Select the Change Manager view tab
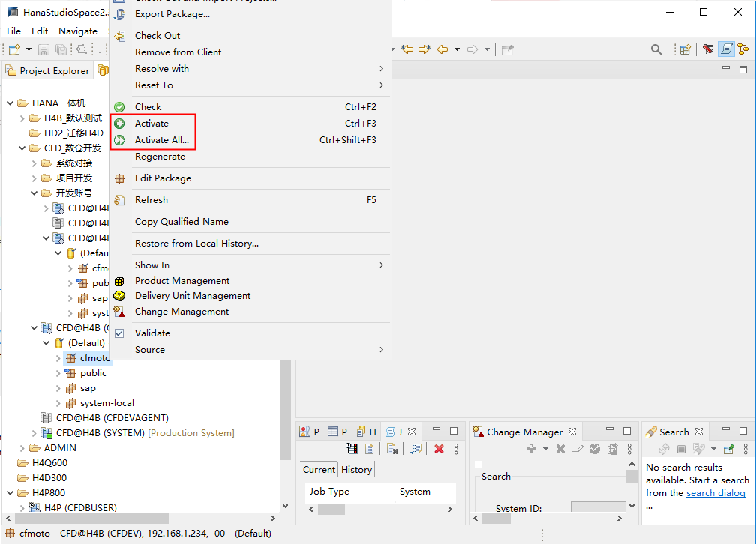 [x=524, y=432]
